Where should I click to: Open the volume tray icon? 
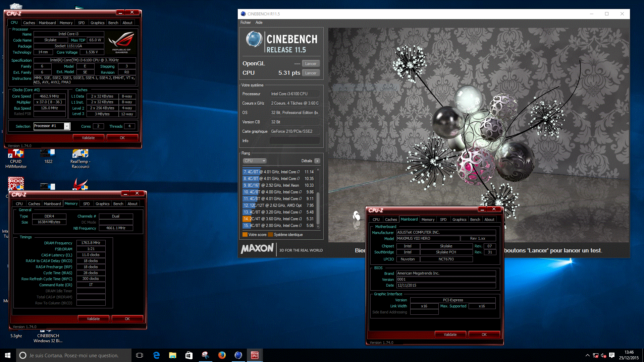tap(603, 355)
